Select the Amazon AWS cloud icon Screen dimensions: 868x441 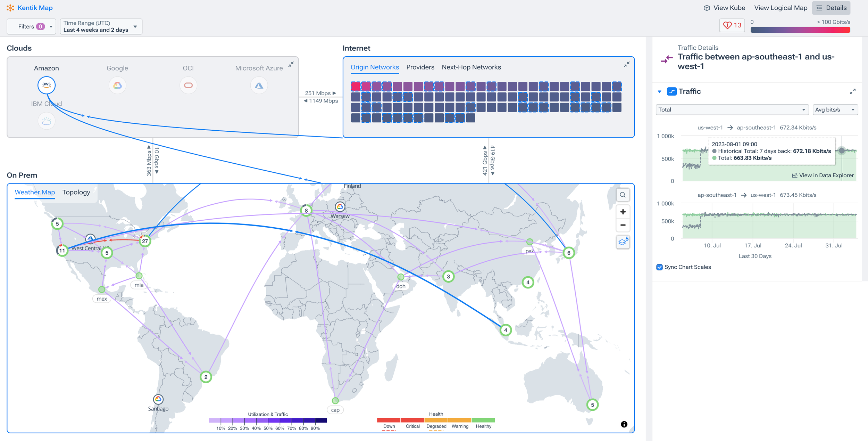47,85
